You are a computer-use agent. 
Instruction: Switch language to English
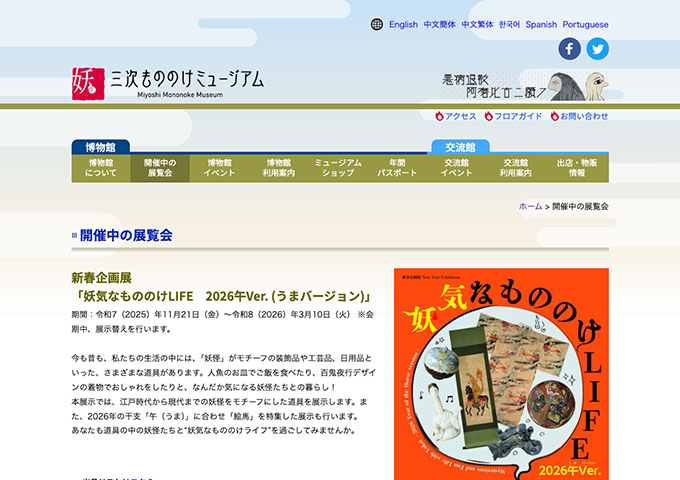coord(403,24)
